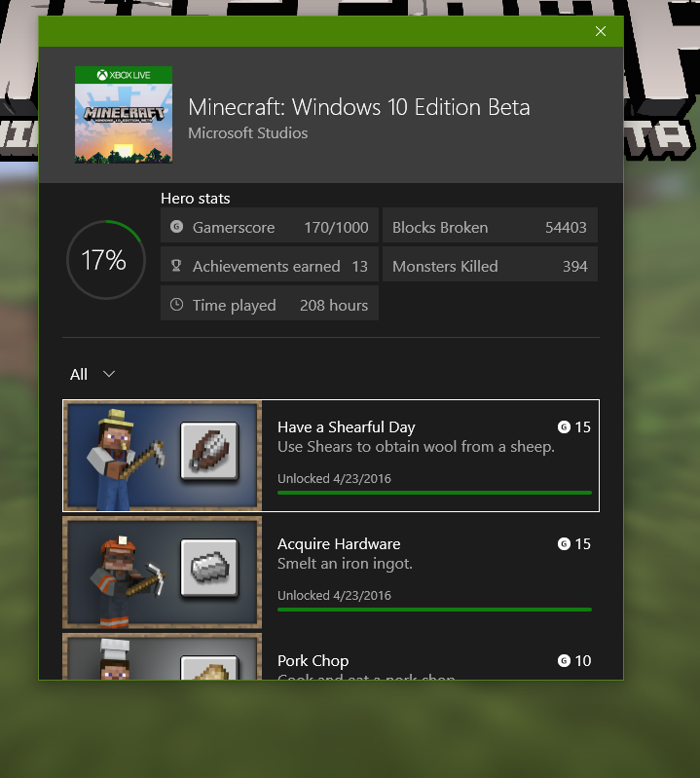Click the shears item icon in Shearful artwork
The image size is (700, 778).
click(x=209, y=451)
